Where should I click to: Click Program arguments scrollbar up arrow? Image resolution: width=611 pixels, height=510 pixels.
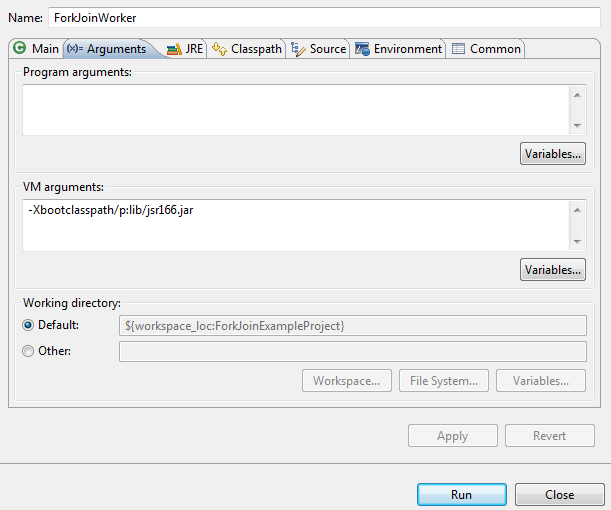click(x=577, y=95)
